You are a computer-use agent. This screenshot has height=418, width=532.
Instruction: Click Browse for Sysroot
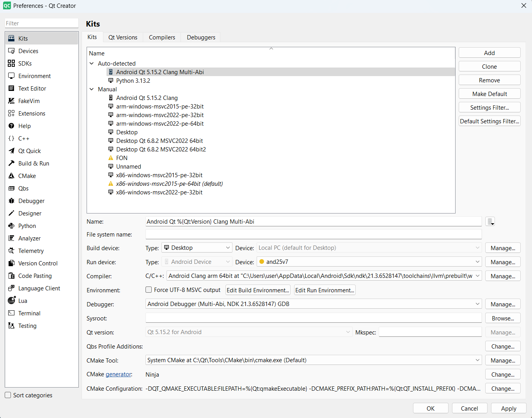(503, 318)
